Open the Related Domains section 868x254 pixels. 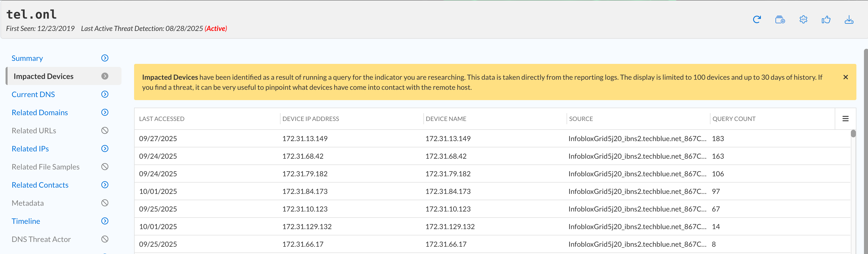pos(40,113)
